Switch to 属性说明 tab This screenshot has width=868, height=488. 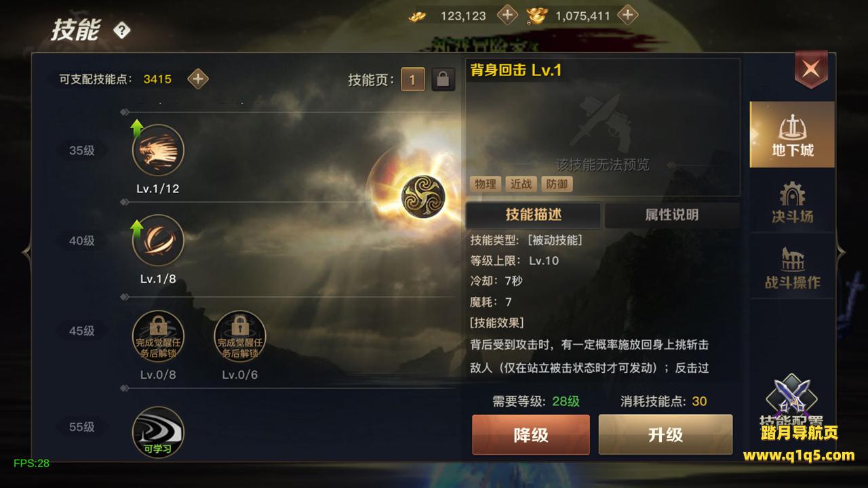pyautogui.click(x=671, y=216)
